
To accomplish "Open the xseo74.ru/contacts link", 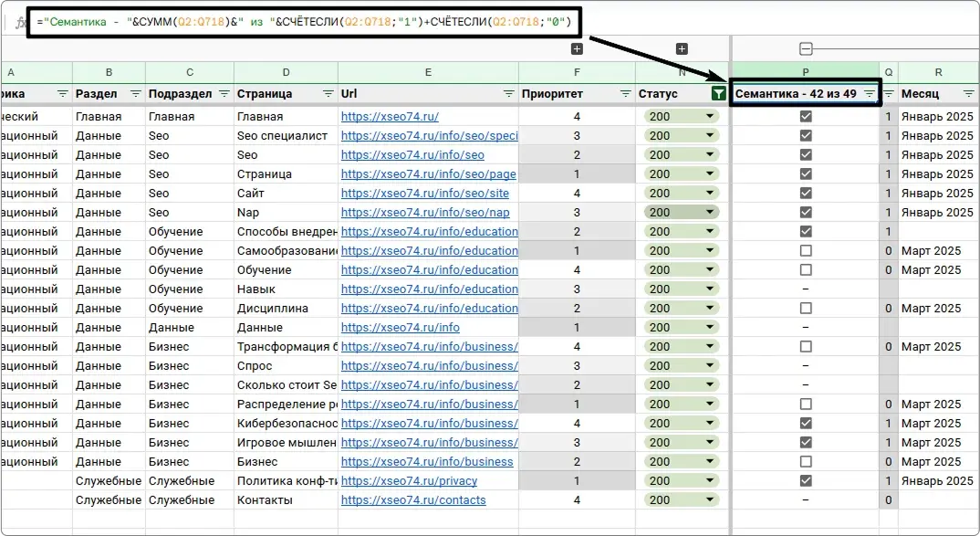I will pyautogui.click(x=413, y=499).
